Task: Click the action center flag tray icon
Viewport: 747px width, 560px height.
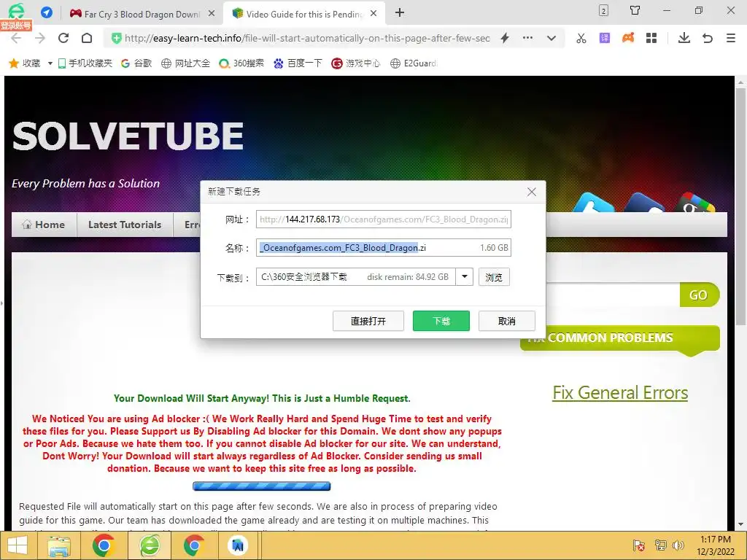Action: click(x=639, y=545)
